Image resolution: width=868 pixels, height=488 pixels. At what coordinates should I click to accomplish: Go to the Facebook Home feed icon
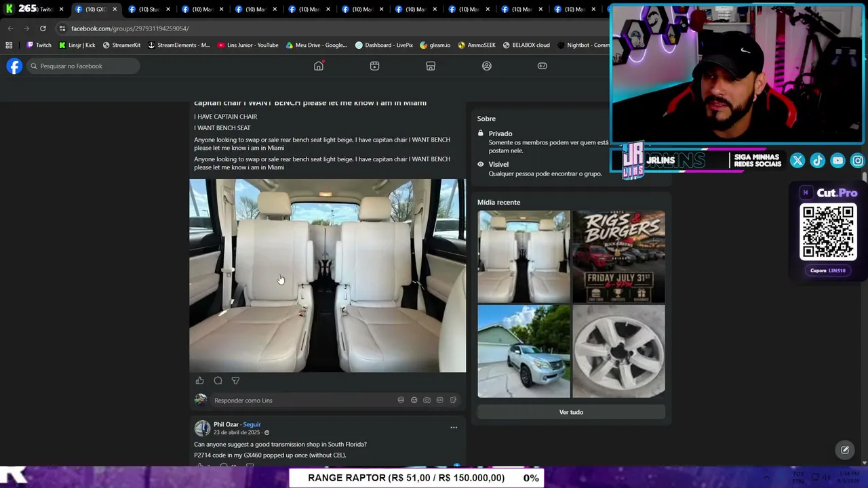click(319, 66)
